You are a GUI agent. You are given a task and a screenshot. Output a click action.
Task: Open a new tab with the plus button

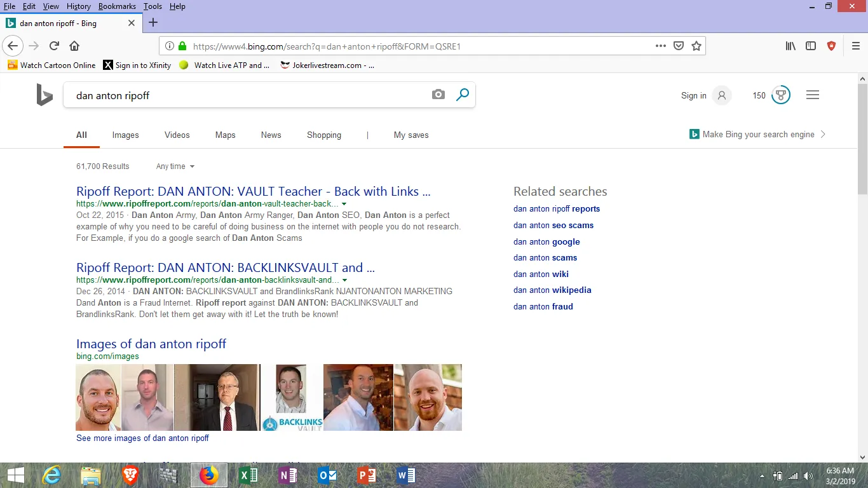point(153,23)
